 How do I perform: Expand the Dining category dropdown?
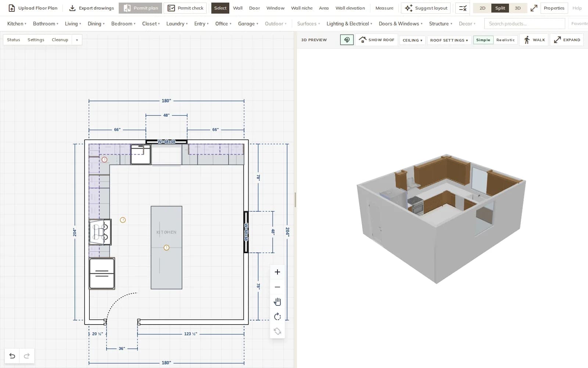click(96, 24)
